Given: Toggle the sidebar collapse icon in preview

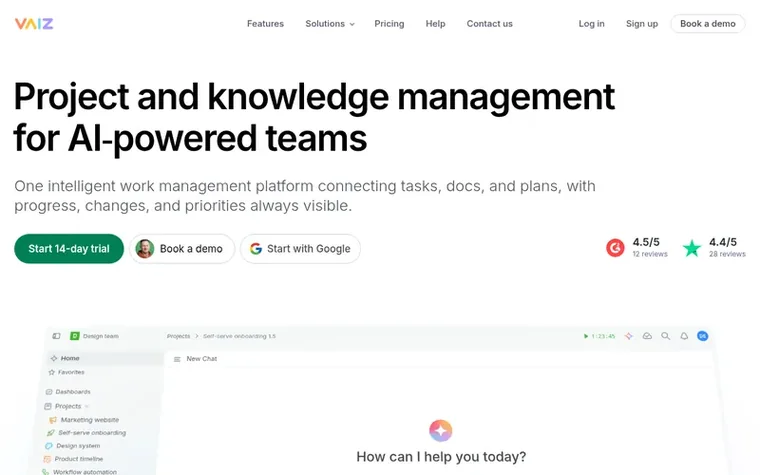Looking at the screenshot, I should pos(56,336).
